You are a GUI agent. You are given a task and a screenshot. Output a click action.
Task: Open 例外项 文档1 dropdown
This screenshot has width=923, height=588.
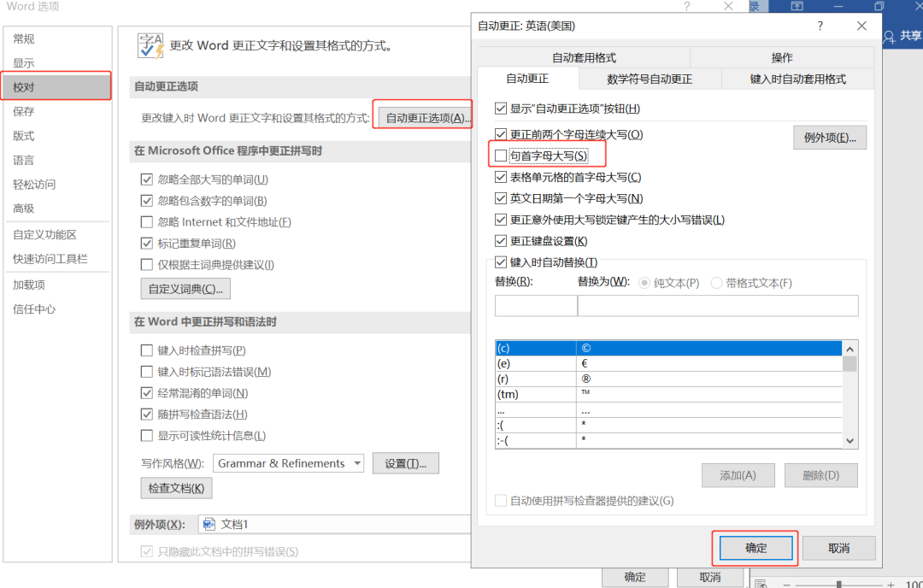tap(334, 524)
